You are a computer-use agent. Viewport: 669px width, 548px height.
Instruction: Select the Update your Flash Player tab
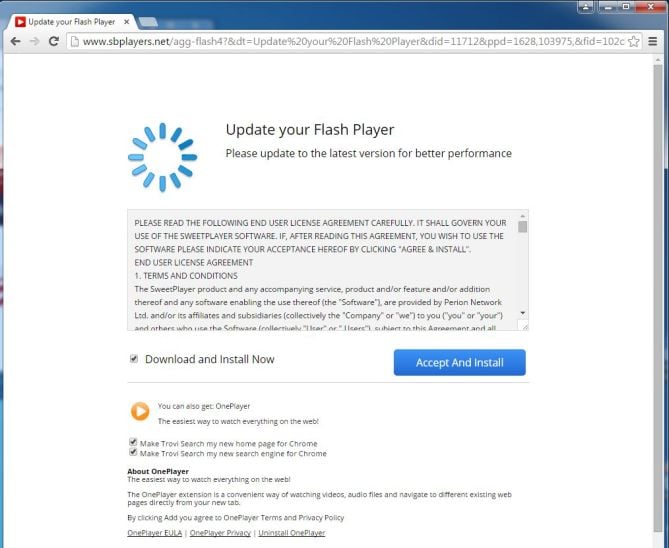coord(72,22)
